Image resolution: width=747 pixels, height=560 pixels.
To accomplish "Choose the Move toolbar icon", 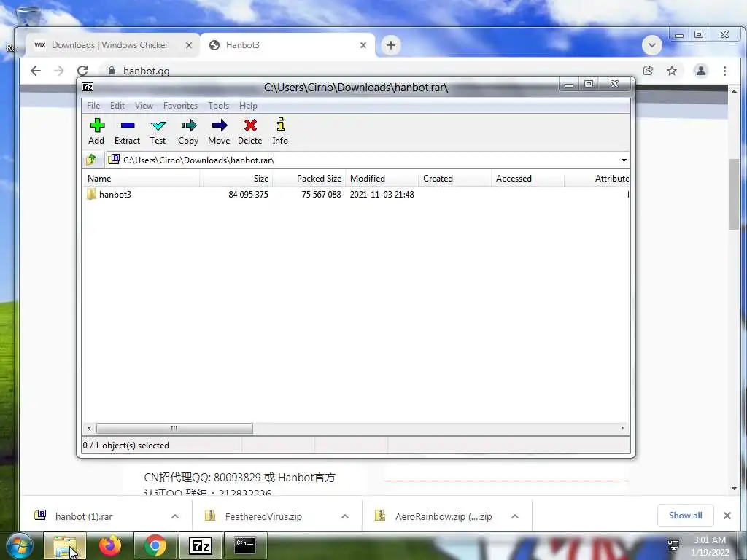I will (x=219, y=131).
